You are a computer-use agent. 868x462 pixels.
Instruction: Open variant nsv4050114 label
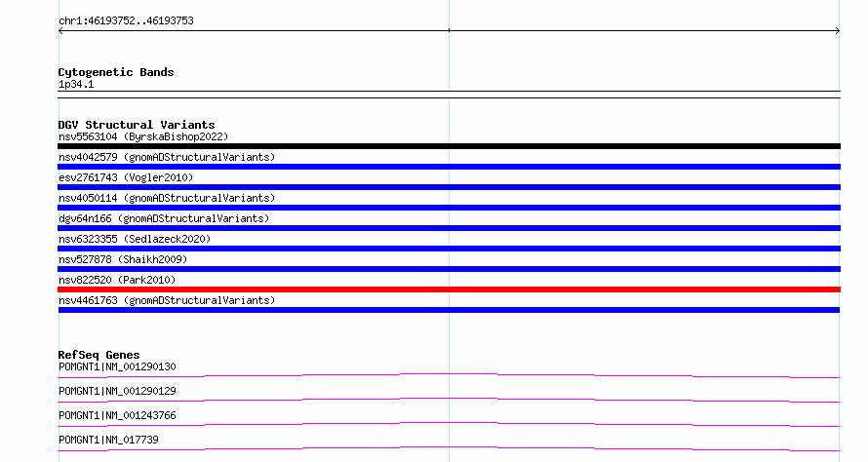[167, 198]
